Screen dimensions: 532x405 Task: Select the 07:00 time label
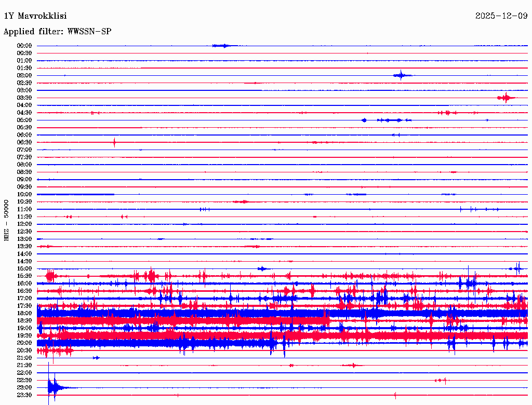24,150
